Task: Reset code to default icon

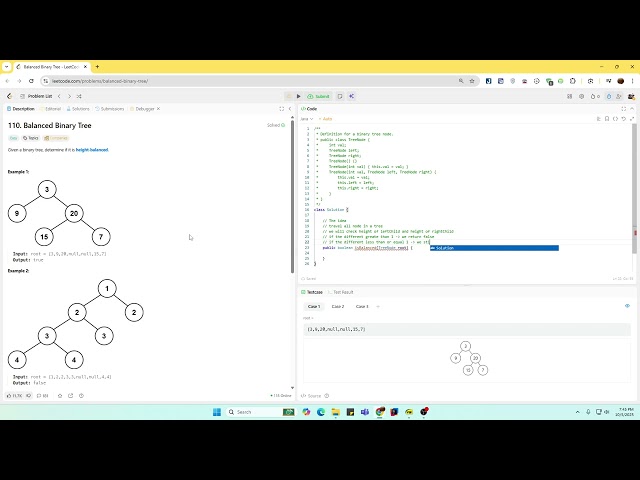Action: click(x=624, y=119)
